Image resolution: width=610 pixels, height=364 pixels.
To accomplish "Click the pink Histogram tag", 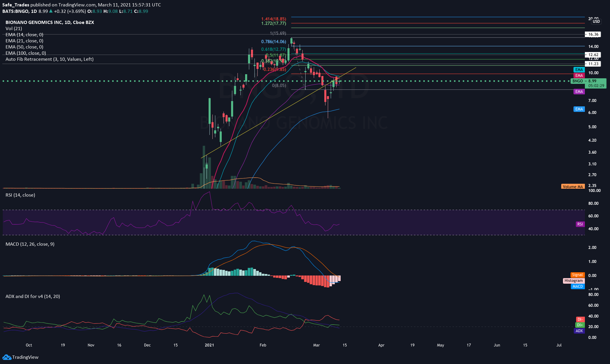I will (x=573, y=280).
